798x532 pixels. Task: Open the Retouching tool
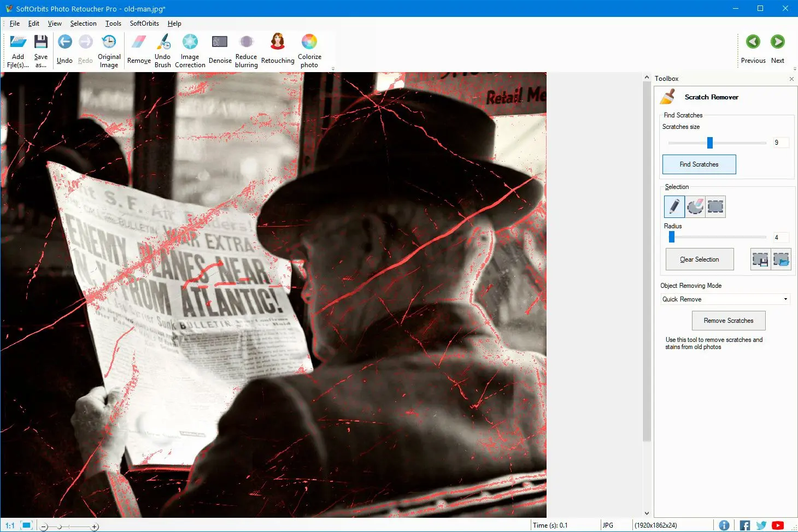pos(278,43)
